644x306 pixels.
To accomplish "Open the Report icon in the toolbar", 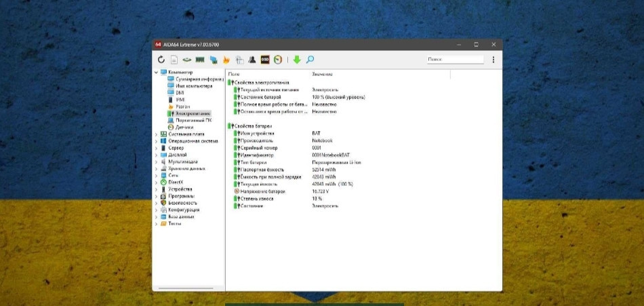I will 174,60.
